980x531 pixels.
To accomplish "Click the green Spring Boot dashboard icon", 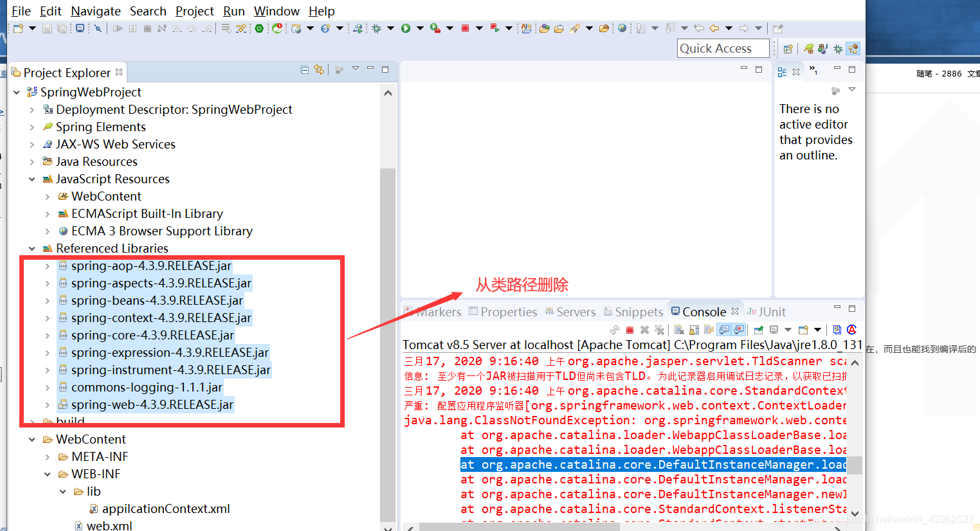I will click(x=259, y=28).
